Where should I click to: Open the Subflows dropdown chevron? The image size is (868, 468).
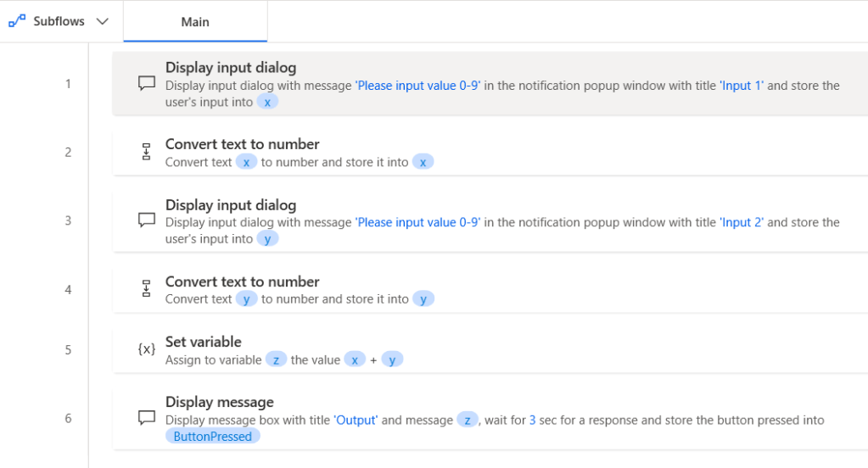point(103,21)
